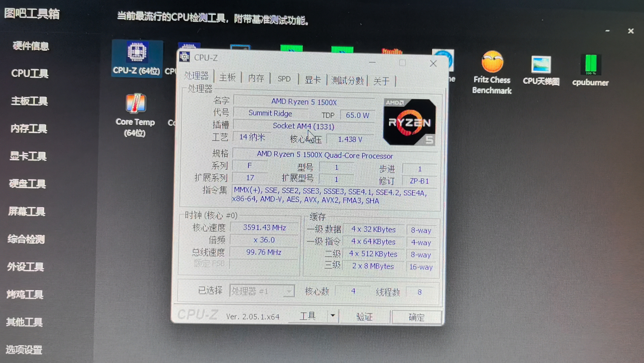
Task: Click the Ver. 2.05.1.x64 version text
Action: coord(252,317)
